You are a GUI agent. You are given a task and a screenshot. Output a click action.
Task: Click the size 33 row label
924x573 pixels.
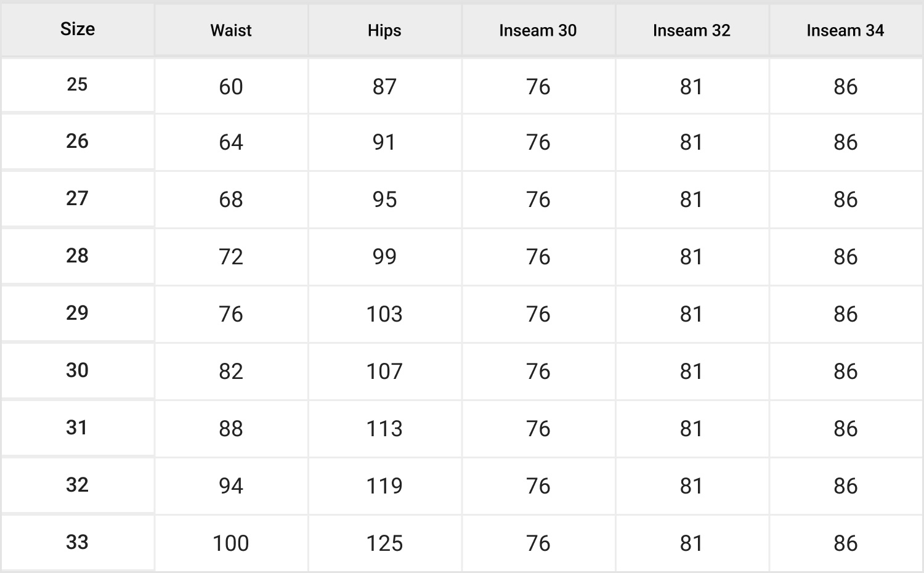click(78, 542)
